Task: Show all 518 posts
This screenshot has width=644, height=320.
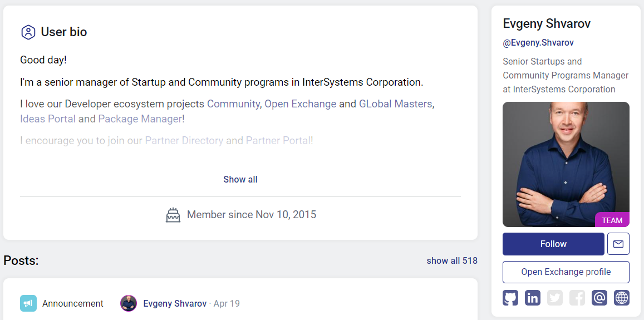Action: pyautogui.click(x=452, y=260)
